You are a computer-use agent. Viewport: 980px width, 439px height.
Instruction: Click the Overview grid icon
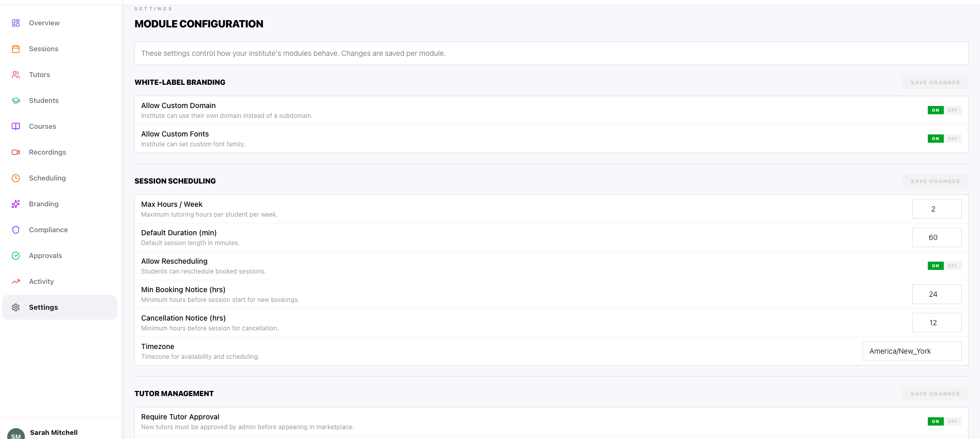16,23
